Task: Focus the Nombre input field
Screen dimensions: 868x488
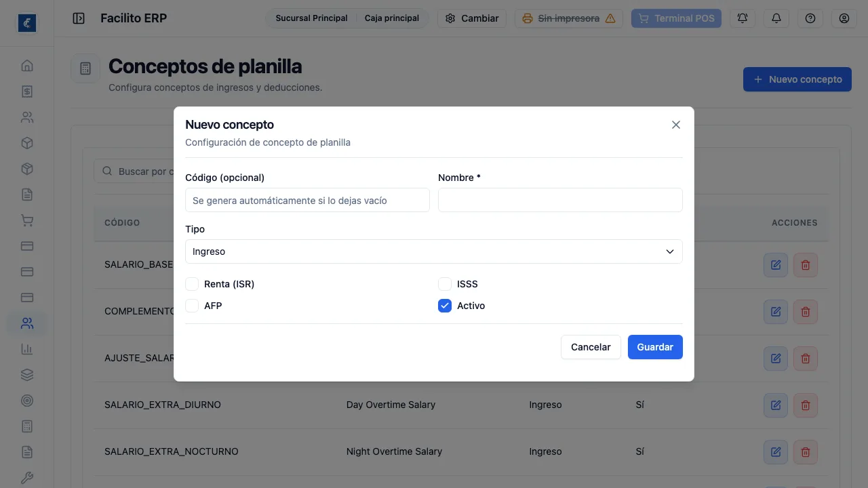Action: coord(560,200)
